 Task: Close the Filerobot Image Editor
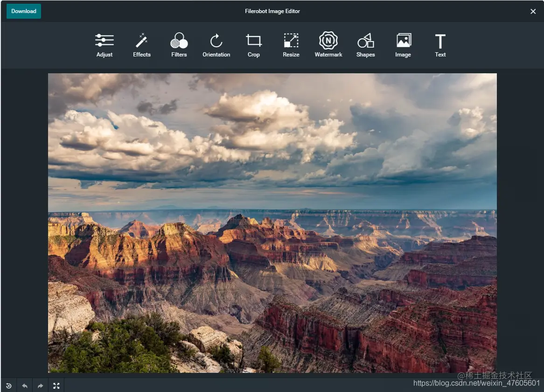coord(533,11)
